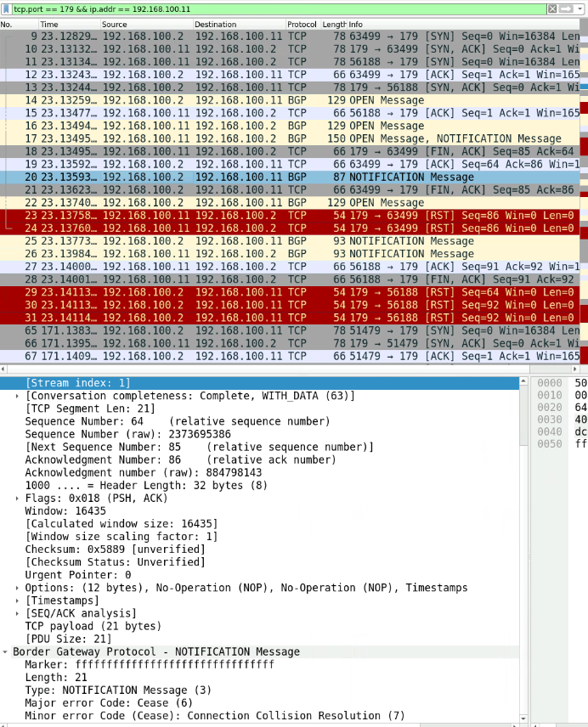Click packet details scrollbar down arrow
Image resolution: width=588 pixels, height=727 pixels.
point(523,719)
